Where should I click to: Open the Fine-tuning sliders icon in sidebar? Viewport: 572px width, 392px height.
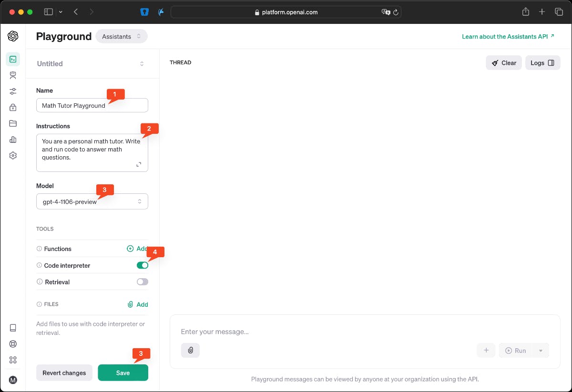[13, 91]
